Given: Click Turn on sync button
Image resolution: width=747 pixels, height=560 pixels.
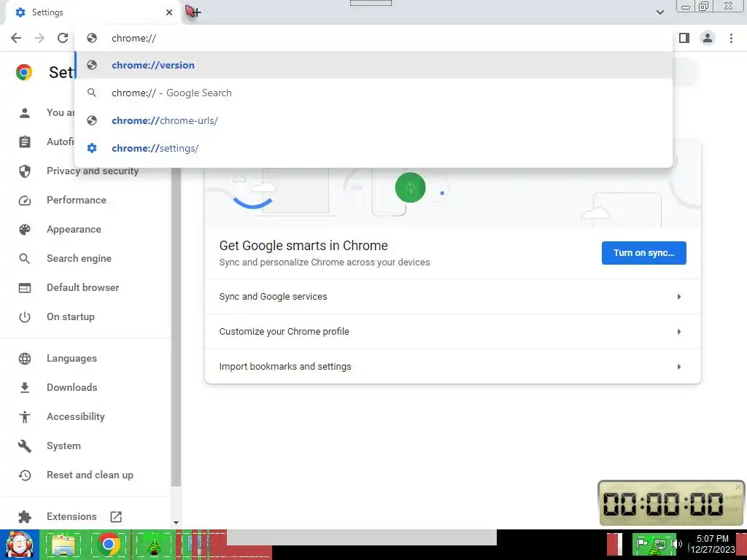Looking at the screenshot, I should [643, 253].
